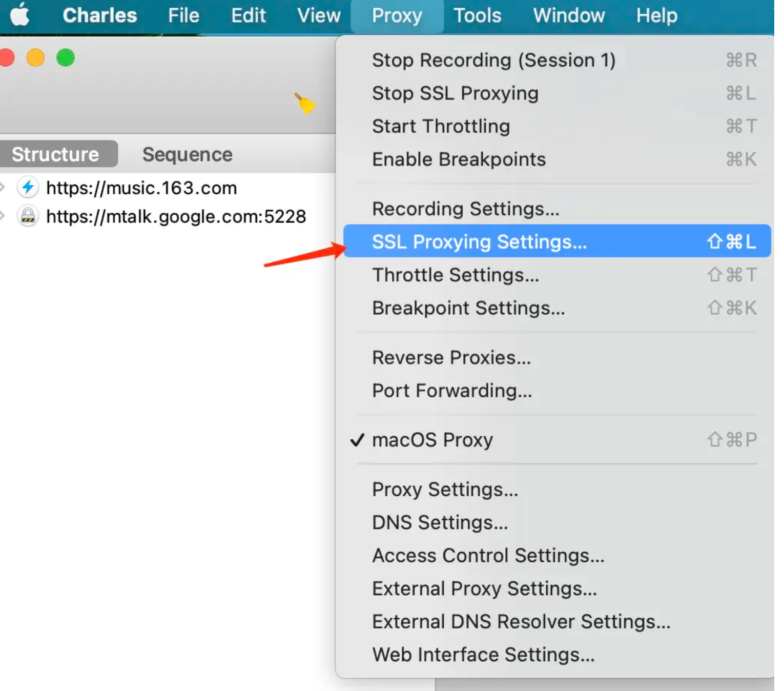
Task: Open External Proxy Settings...
Action: click(x=557, y=588)
